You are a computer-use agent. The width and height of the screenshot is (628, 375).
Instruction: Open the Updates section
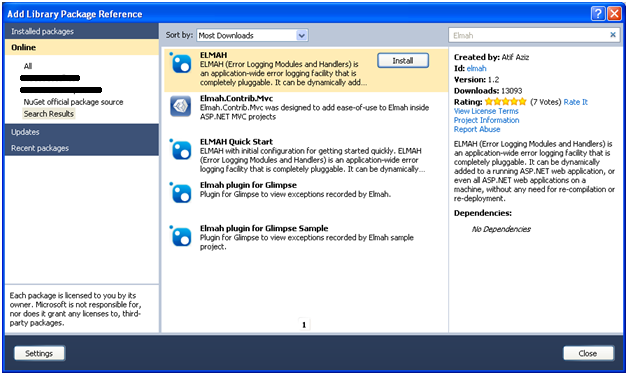point(82,132)
